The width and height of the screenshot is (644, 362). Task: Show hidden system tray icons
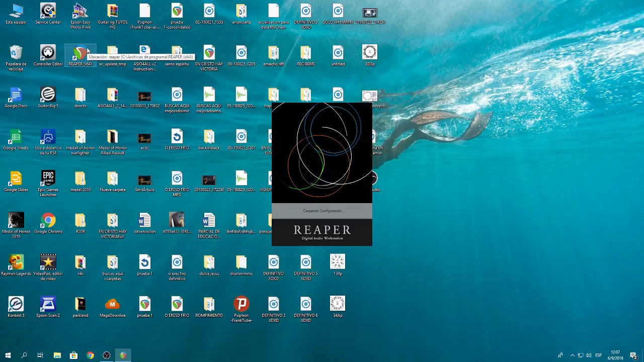pos(572,355)
